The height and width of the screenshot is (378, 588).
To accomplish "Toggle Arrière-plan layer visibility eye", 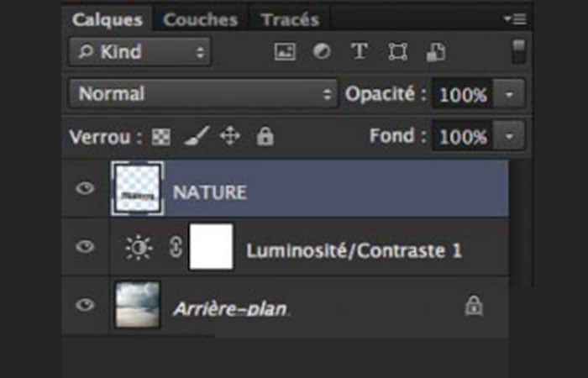I will point(85,305).
